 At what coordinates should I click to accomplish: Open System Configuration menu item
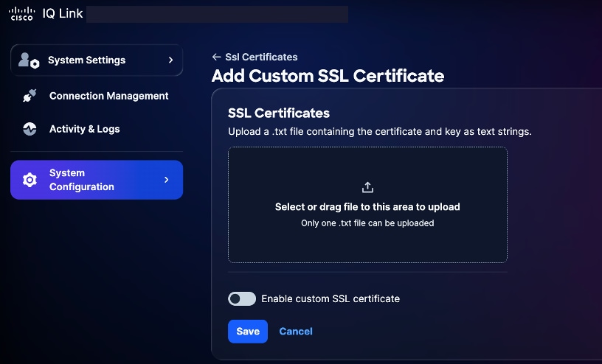click(97, 180)
